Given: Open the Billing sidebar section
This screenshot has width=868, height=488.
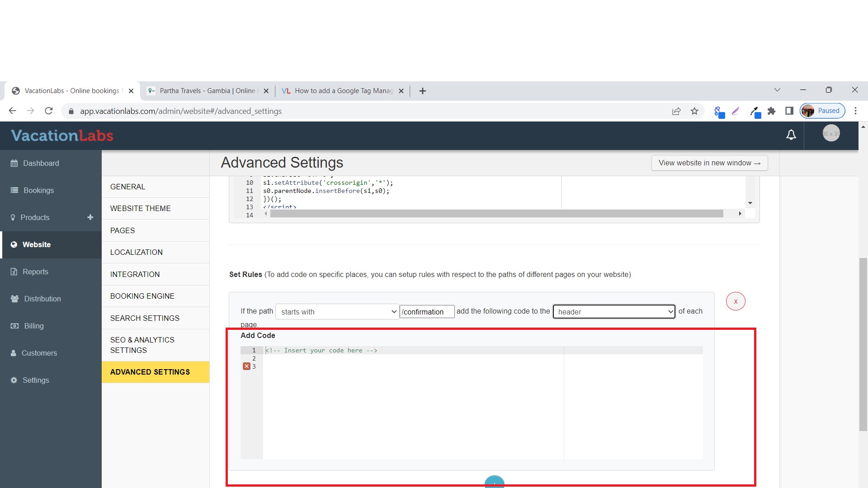Looking at the screenshot, I should tap(34, 326).
